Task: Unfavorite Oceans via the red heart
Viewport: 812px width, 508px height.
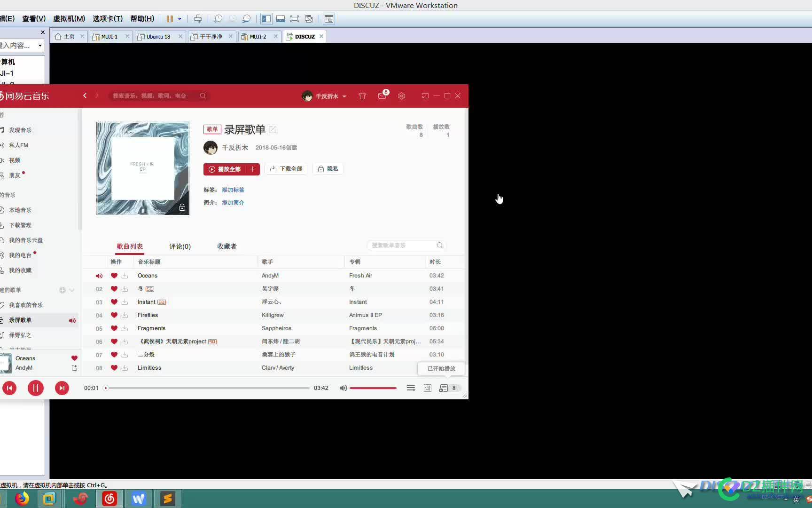Action: pos(74,358)
